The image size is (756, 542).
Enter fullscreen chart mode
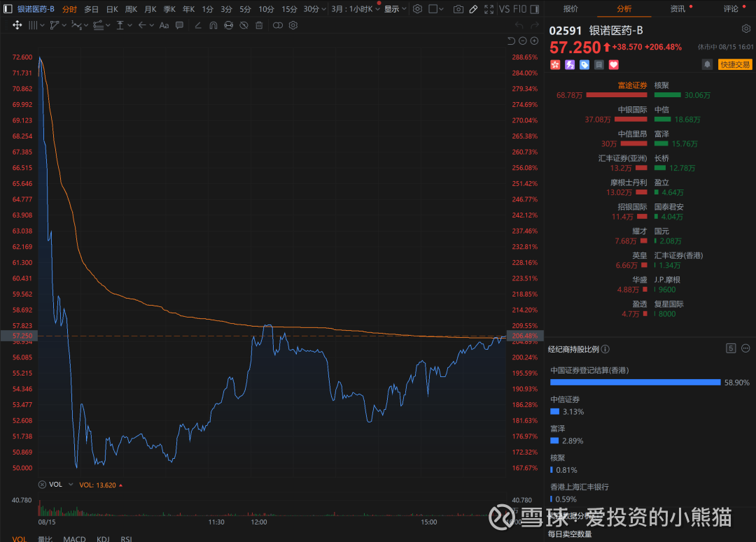[489, 9]
